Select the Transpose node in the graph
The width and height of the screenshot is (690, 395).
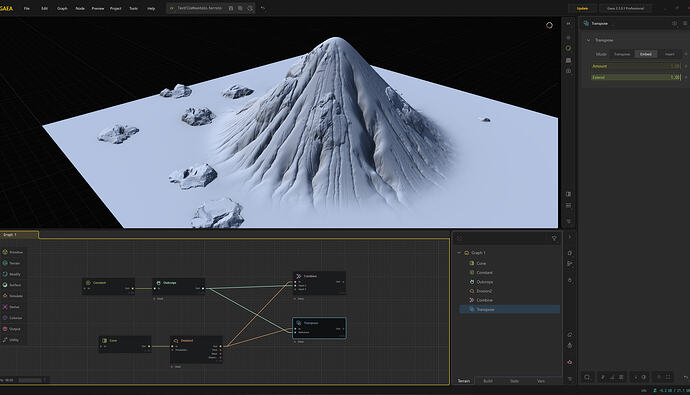[x=319, y=328]
